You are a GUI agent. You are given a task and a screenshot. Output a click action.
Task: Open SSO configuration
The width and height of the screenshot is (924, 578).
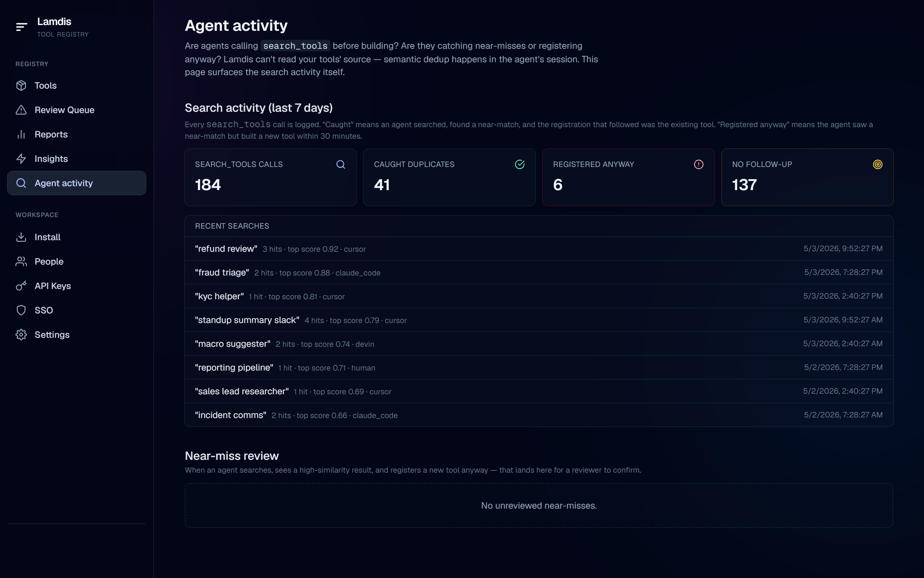[76, 310]
